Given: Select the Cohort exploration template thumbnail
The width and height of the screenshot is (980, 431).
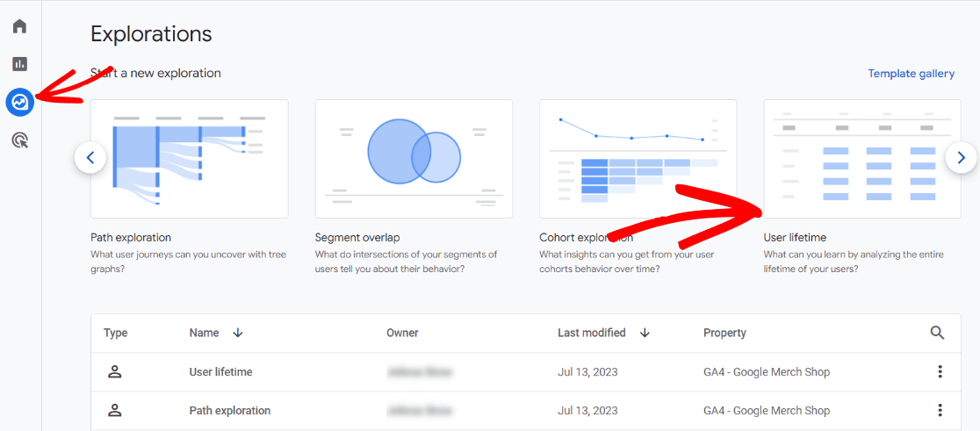Looking at the screenshot, I should pos(638,159).
